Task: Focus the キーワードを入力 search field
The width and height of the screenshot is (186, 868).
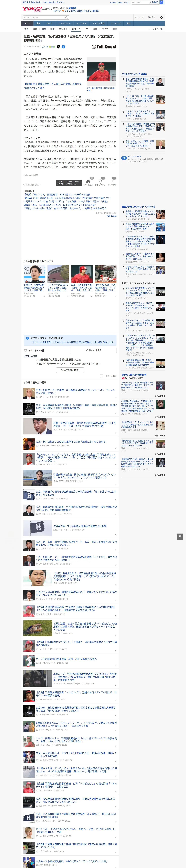Action: click(44, 18)
